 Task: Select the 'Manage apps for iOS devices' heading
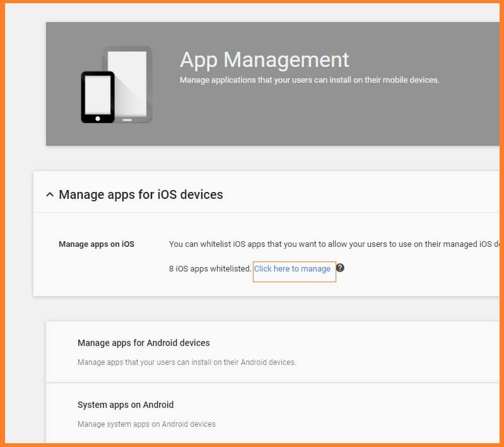[141, 194]
